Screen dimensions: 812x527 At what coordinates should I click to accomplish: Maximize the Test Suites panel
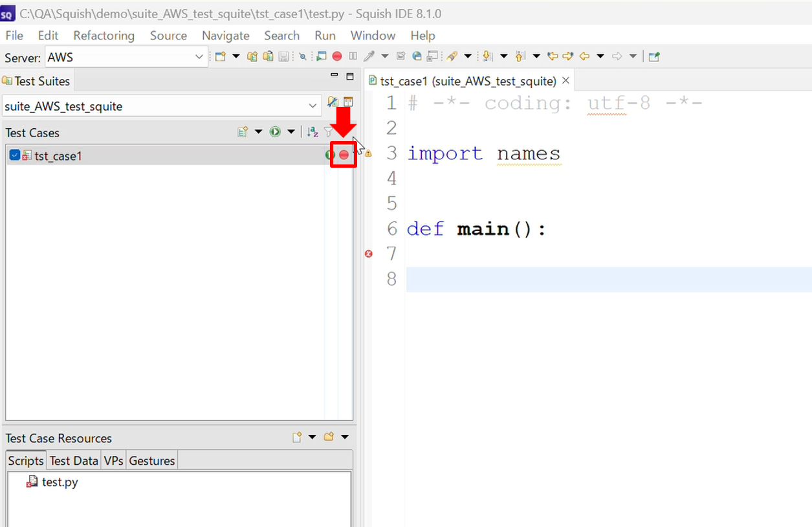[350, 76]
